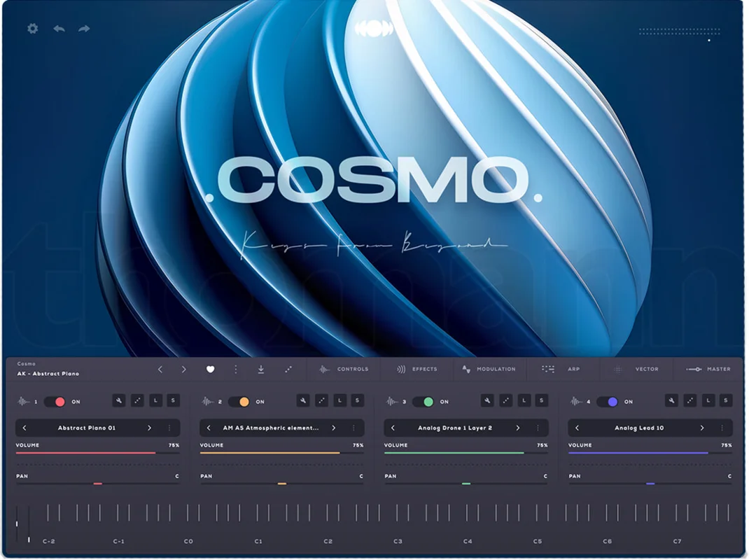
Task: Select next sound after Abstract Piano 01
Action: [149, 428]
